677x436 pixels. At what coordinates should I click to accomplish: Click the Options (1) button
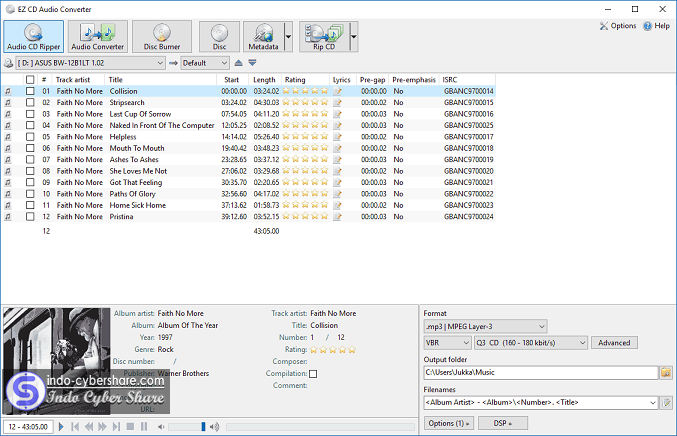(x=449, y=423)
